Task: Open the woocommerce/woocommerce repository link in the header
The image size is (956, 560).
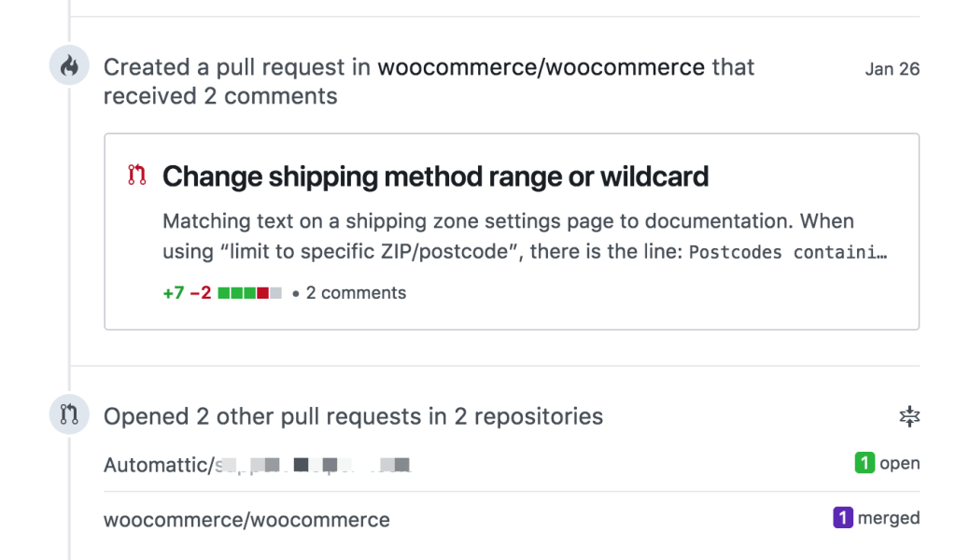Action: tap(541, 66)
